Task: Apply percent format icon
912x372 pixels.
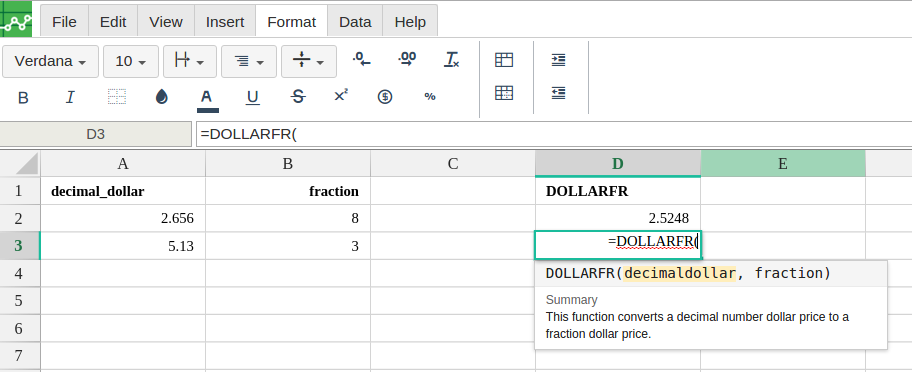Action: (x=430, y=97)
